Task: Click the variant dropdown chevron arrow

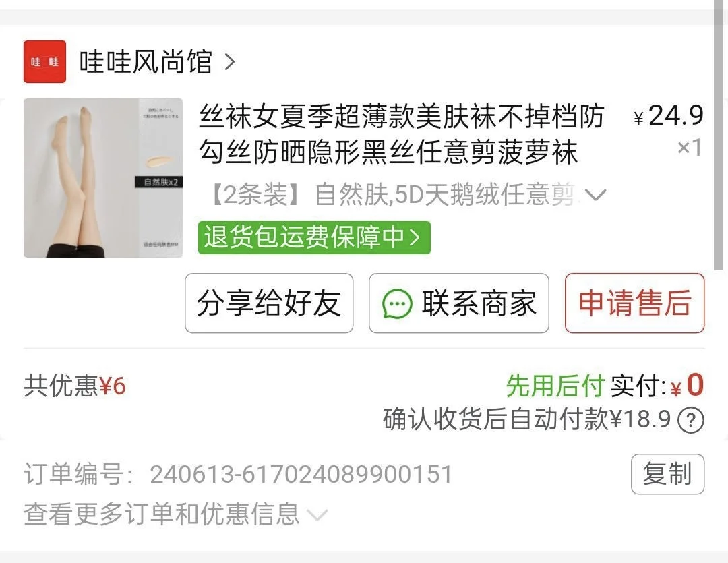Action: point(595,195)
